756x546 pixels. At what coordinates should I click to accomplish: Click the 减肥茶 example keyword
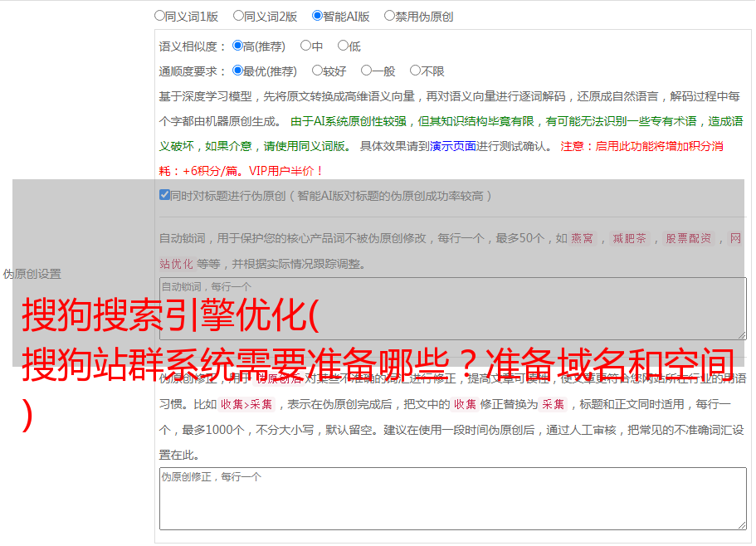(x=629, y=238)
